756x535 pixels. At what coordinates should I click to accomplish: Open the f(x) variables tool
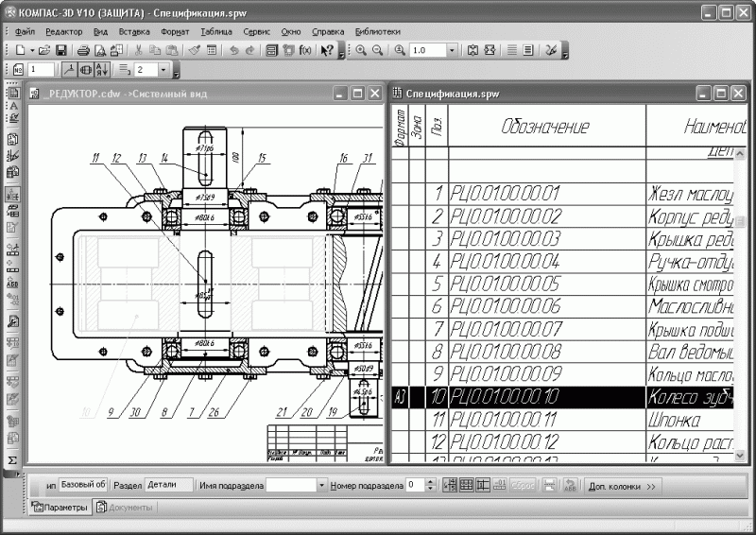click(304, 49)
